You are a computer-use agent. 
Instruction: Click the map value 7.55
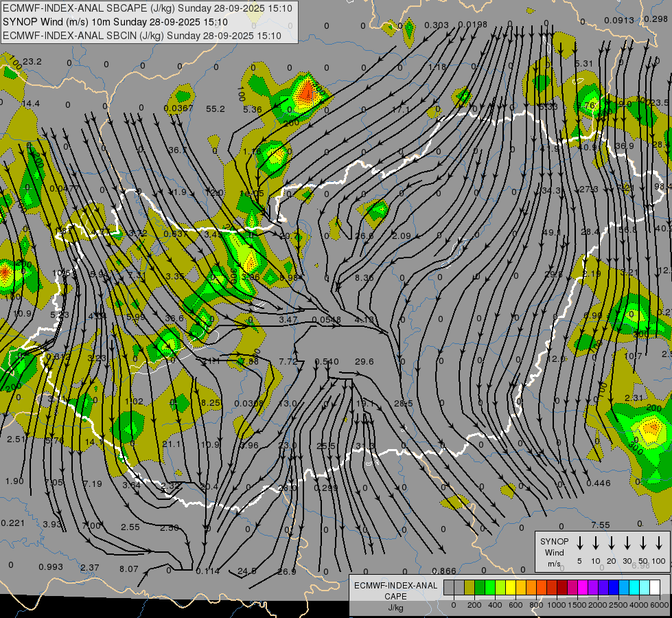pos(601,525)
